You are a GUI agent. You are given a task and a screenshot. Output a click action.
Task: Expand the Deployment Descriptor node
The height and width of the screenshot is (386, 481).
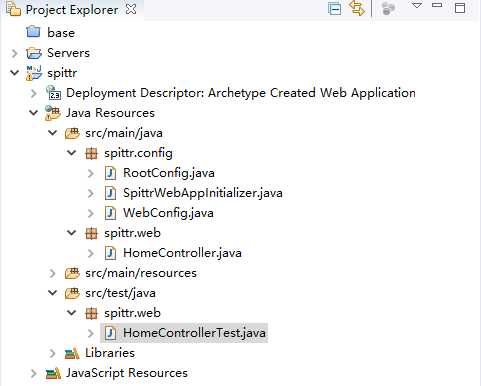[x=34, y=93]
